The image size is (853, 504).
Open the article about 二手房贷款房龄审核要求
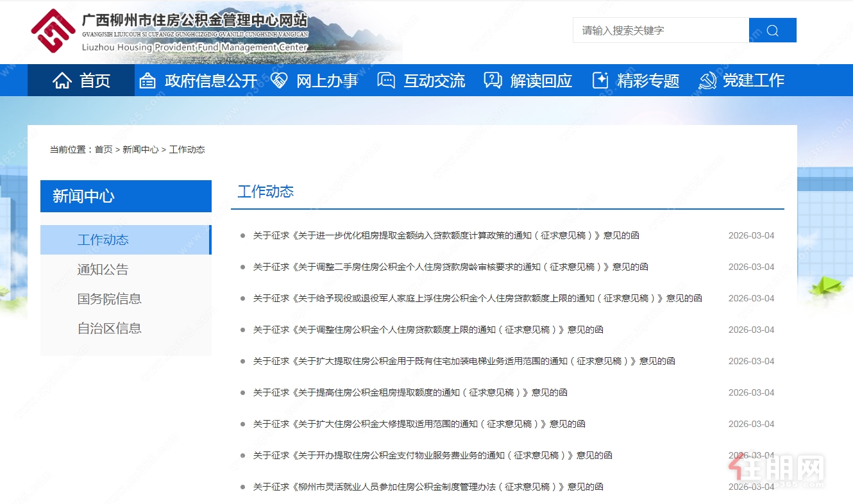[449, 267]
